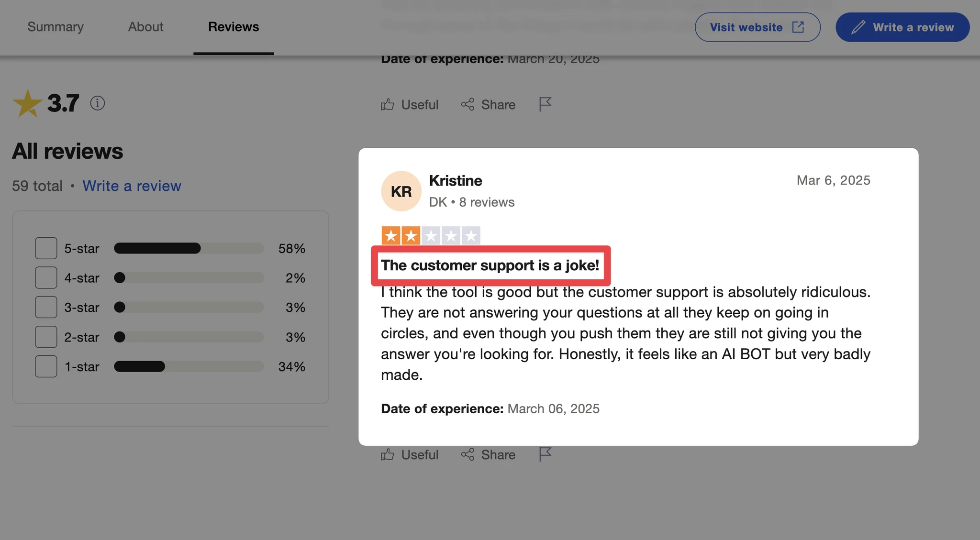Image resolution: width=980 pixels, height=540 pixels.
Task: Click the blue Write a review button
Action: point(902,27)
